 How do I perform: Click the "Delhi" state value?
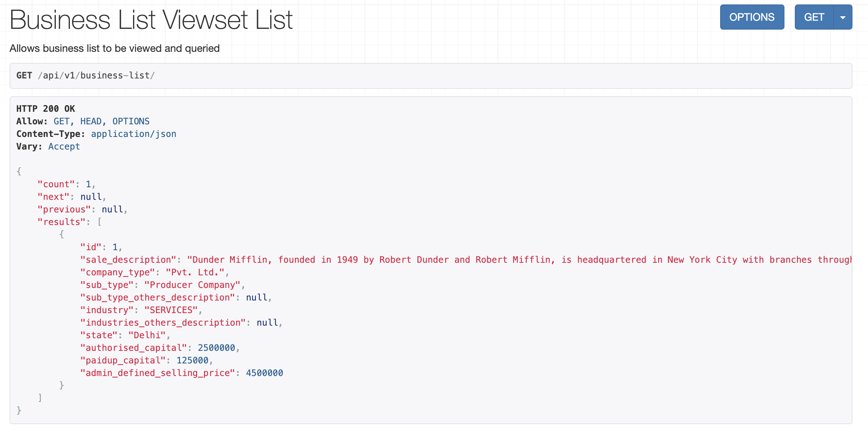[x=147, y=335]
